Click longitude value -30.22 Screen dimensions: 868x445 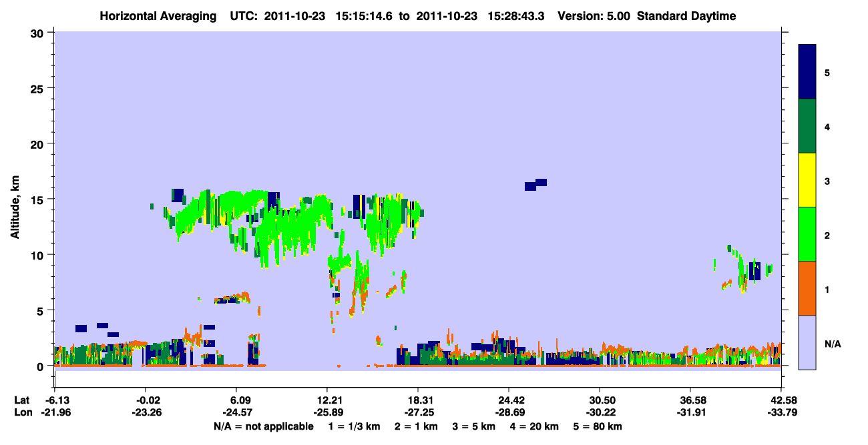[600, 412]
